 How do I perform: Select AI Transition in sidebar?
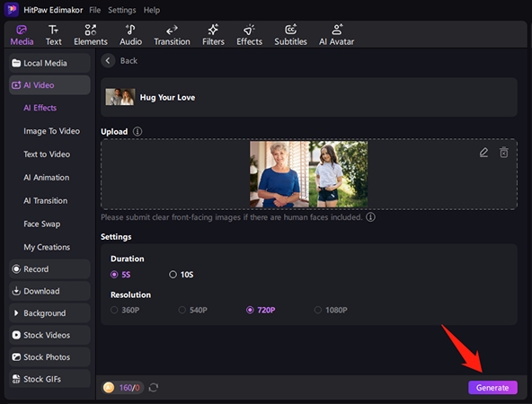point(46,200)
